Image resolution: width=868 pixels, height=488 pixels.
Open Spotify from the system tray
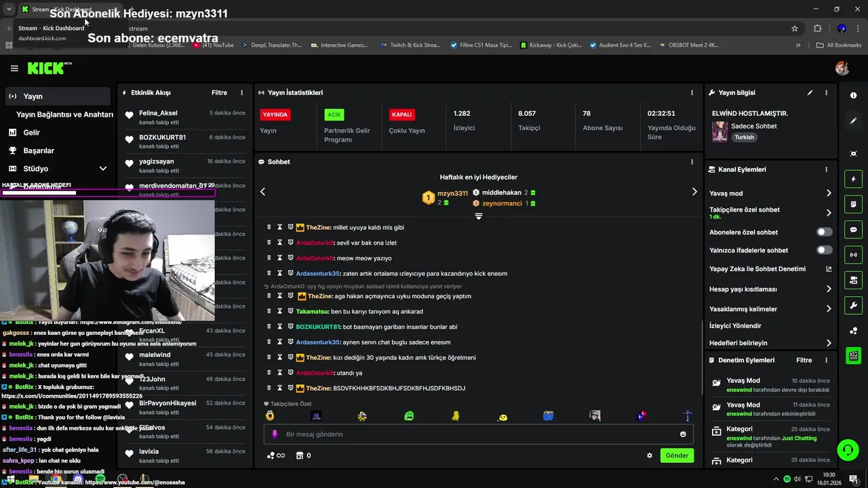(x=787, y=479)
